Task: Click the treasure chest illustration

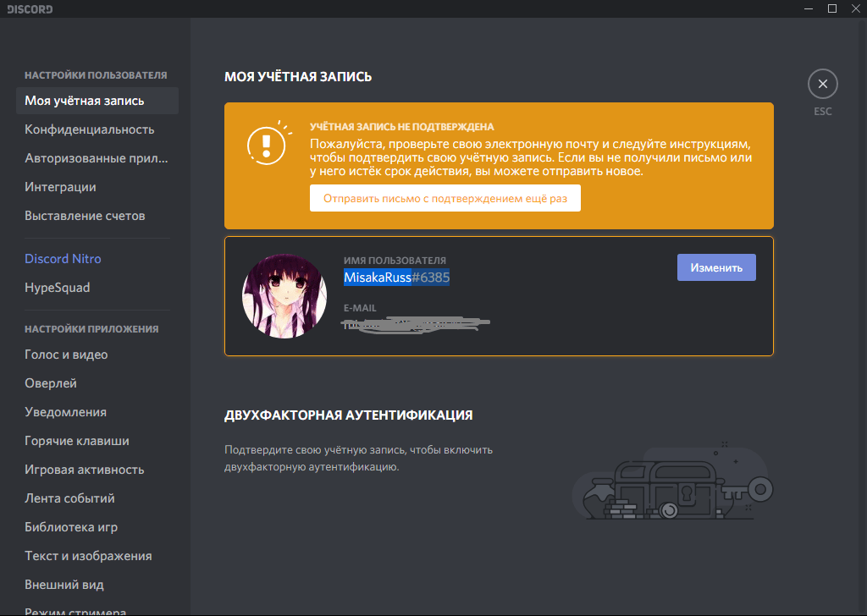Action: (x=669, y=488)
